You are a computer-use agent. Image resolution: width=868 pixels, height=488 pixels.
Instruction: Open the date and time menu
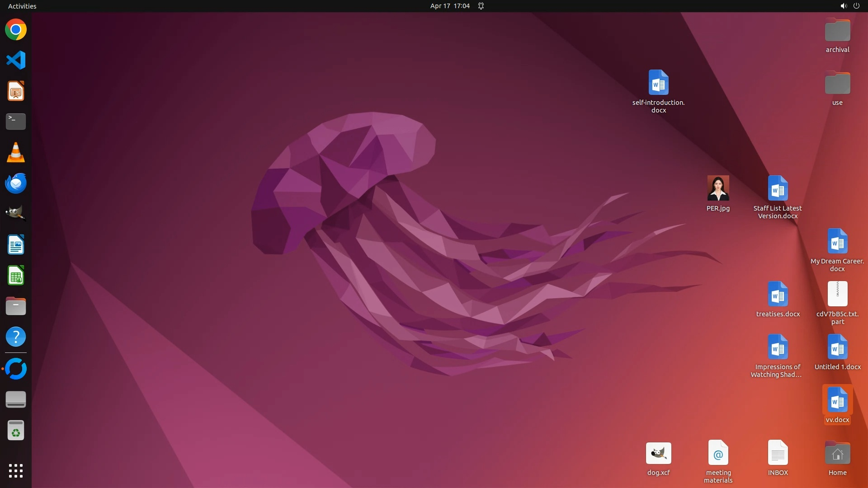pyautogui.click(x=449, y=6)
